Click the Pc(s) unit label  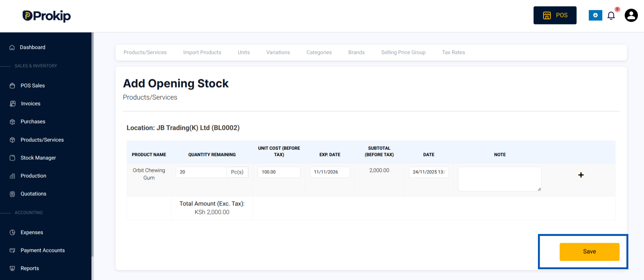(x=237, y=172)
